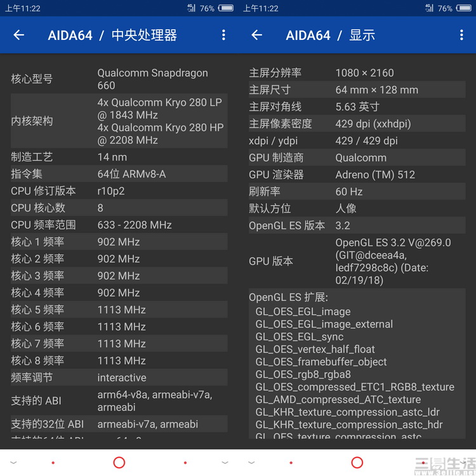
Task: Select the "60 Hz" 刷新率 value
Action: pos(349,192)
